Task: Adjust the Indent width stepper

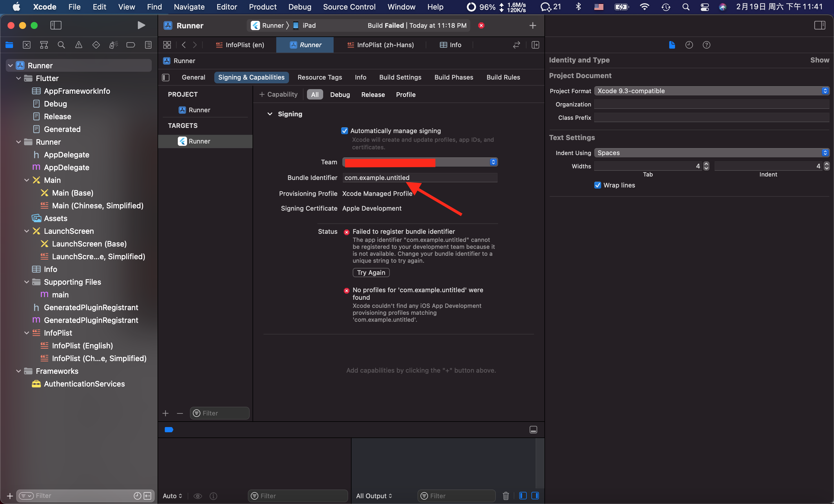Action: pos(826,166)
